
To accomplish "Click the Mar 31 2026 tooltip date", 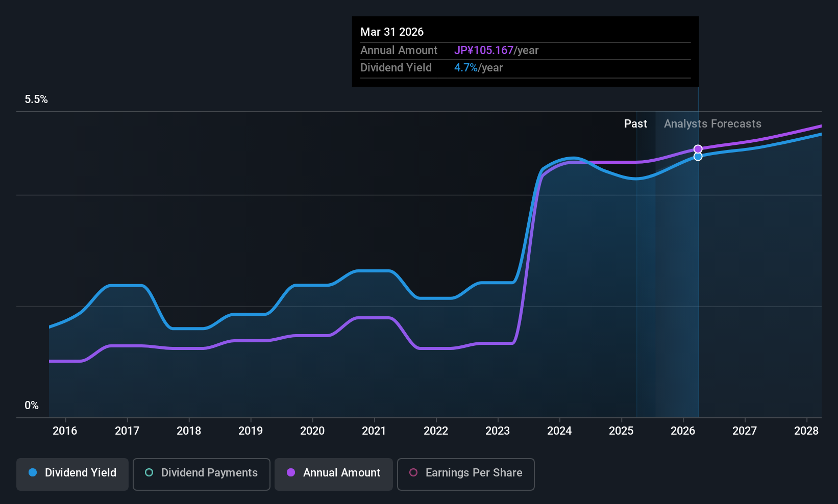I will tap(392, 32).
